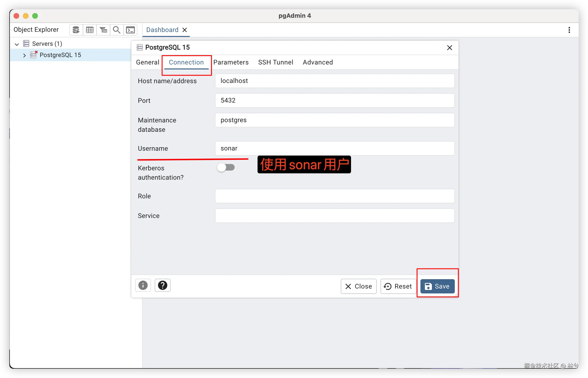Viewport: 588px width, 378px height.
Task: Switch to the Parameters tab
Action: pos(231,62)
